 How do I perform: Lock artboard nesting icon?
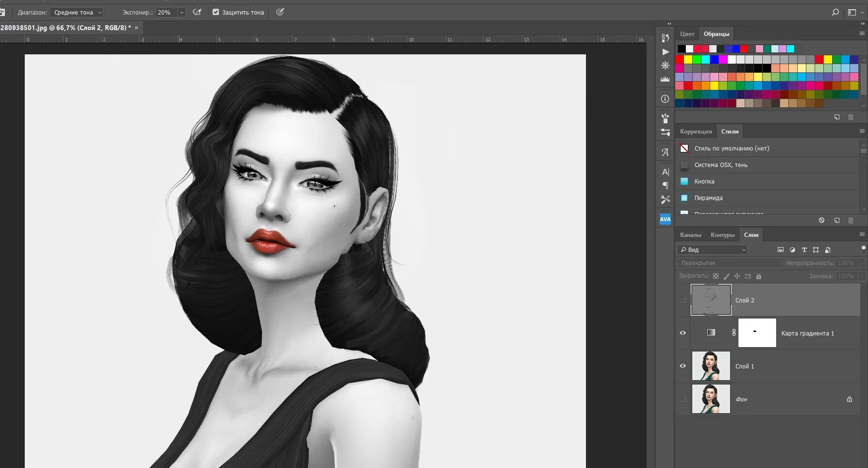click(748, 276)
